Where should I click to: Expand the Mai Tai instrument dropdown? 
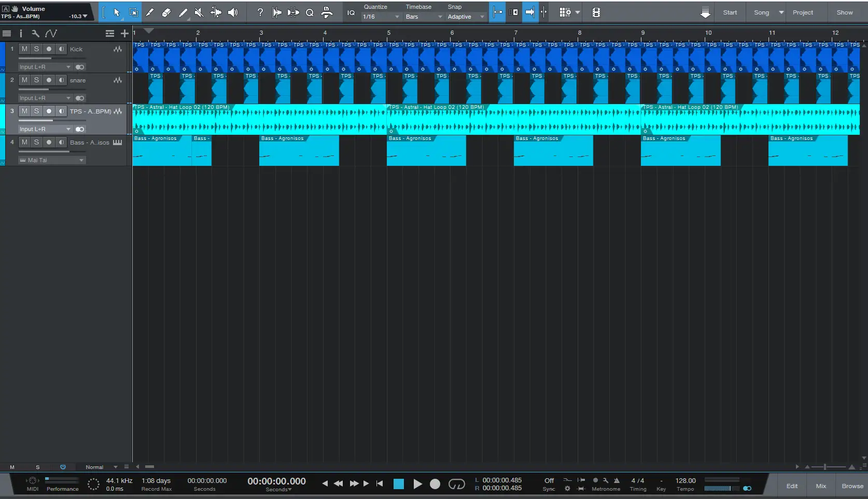pos(51,160)
